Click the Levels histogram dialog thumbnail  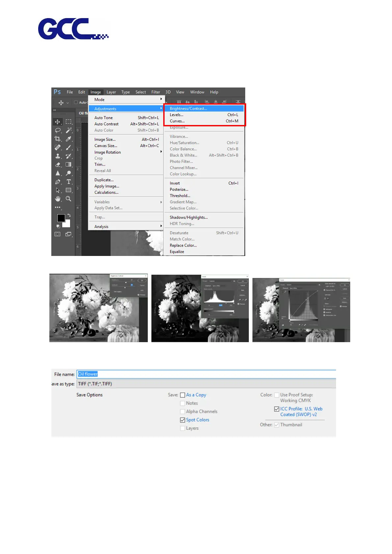pyautogui.click(x=200, y=308)
